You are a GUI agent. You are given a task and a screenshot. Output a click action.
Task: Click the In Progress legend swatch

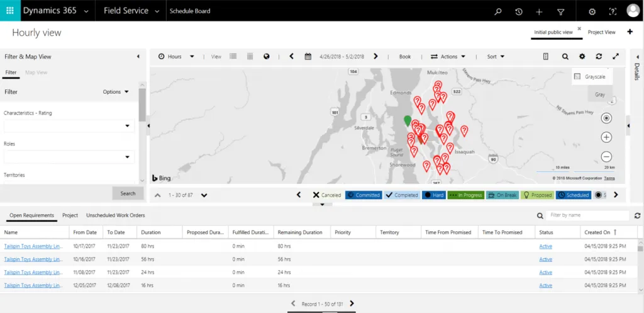point(465,195)
